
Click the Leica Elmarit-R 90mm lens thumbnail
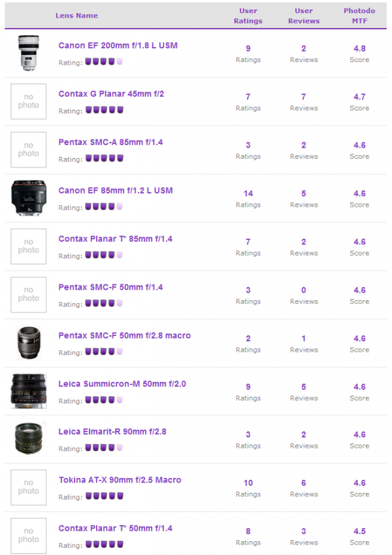pyautogui.click(x=29, y=438)
